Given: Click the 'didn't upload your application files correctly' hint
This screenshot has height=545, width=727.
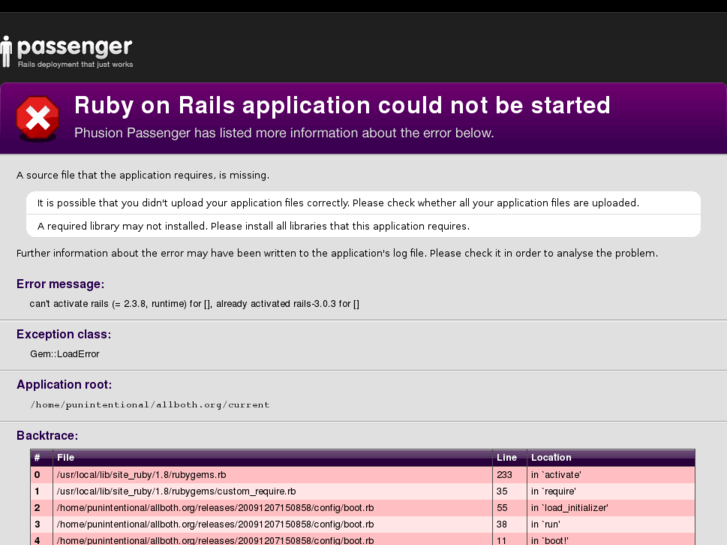Looking at the screenshot, I should tap(338, 203).
